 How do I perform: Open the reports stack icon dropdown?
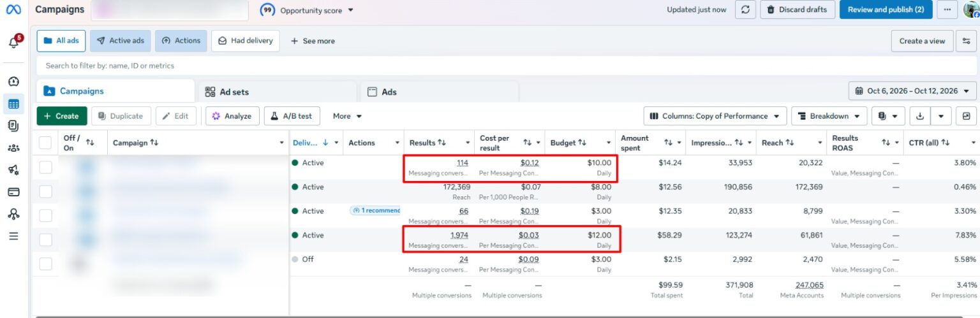click(888, 116)
